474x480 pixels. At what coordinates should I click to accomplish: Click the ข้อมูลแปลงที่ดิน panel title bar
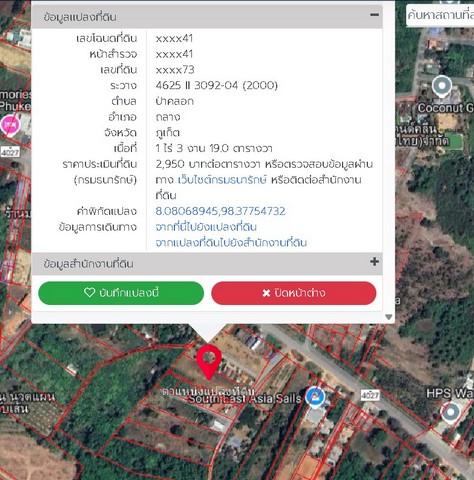tap(207, 16)
